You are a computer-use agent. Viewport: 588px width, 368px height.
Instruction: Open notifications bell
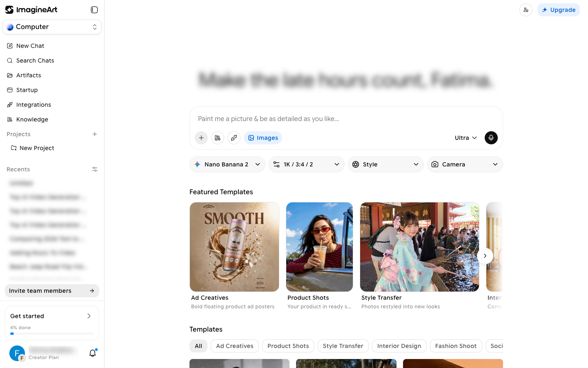(x=93, y=353)
